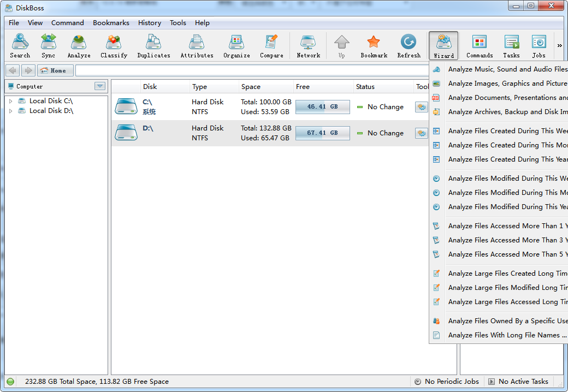The height and width of the screenshot is (392, 568).
Task: Go up one level with Up icon
Action: tap(341, 46)
